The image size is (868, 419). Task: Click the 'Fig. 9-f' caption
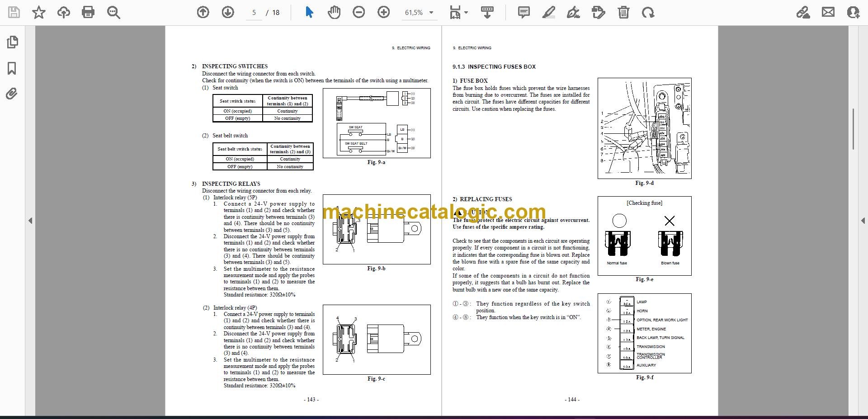[x=645, y=377]
